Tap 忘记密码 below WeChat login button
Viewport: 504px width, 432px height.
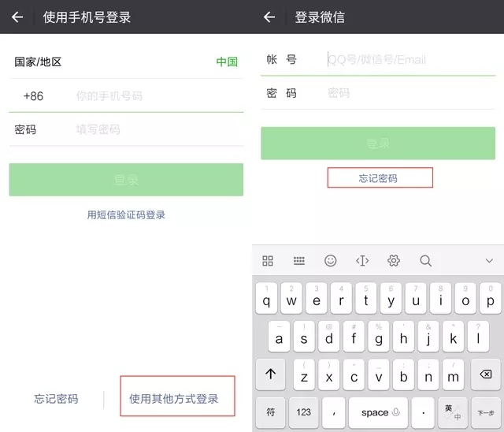tap(378, 178)
